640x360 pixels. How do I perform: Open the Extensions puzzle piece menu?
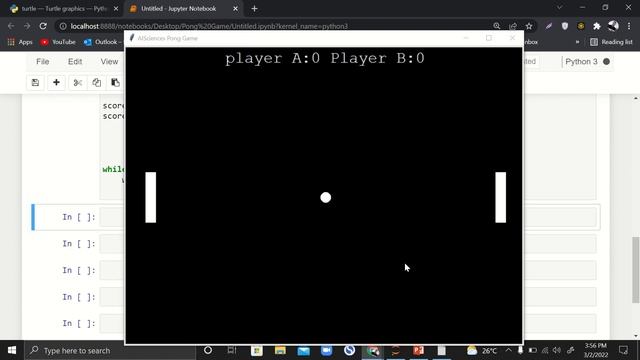click(597, 26)
